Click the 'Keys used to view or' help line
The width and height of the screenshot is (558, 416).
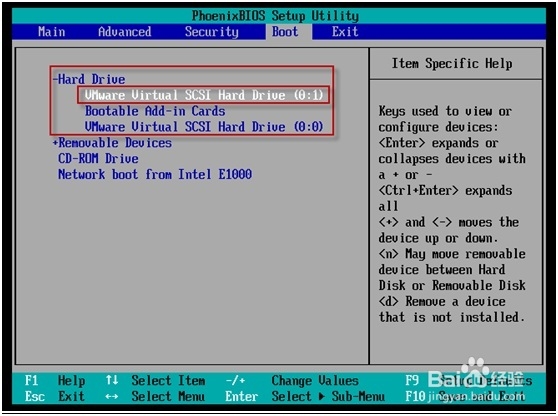[445, 111]
